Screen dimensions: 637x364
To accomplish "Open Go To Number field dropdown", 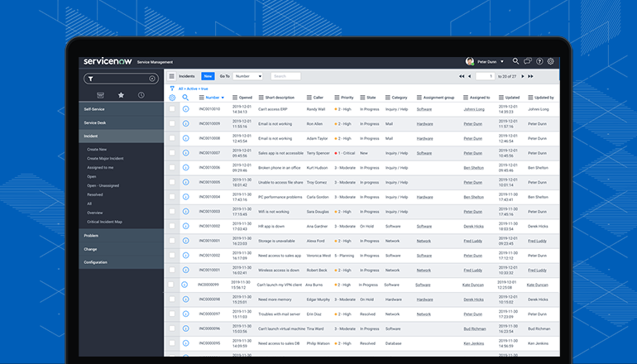I will pos(248,76).
